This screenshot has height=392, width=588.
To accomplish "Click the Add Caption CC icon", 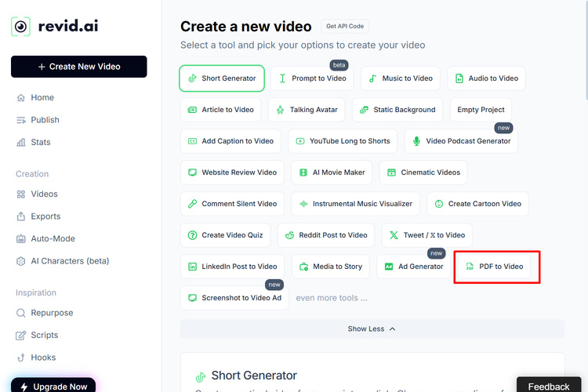I will tap(192, 141).
